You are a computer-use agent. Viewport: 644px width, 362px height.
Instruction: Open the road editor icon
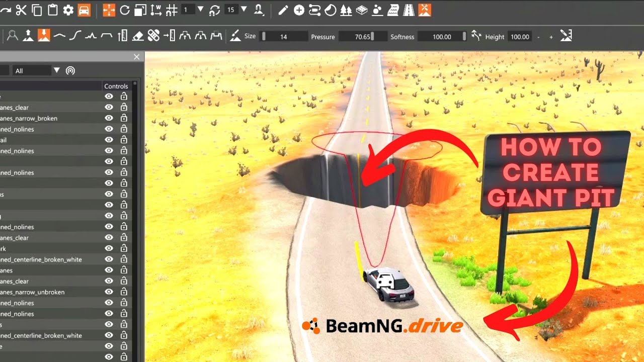point(409,10)
